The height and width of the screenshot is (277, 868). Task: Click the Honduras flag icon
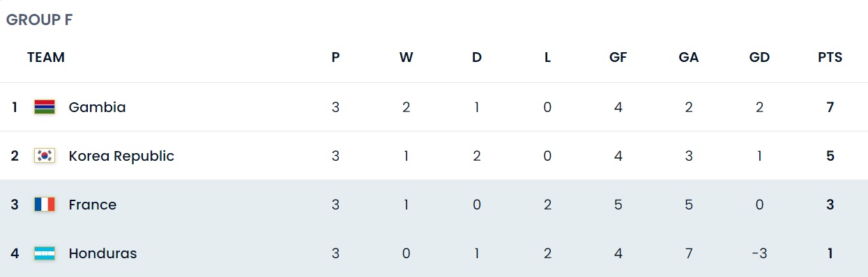(45, 253)
